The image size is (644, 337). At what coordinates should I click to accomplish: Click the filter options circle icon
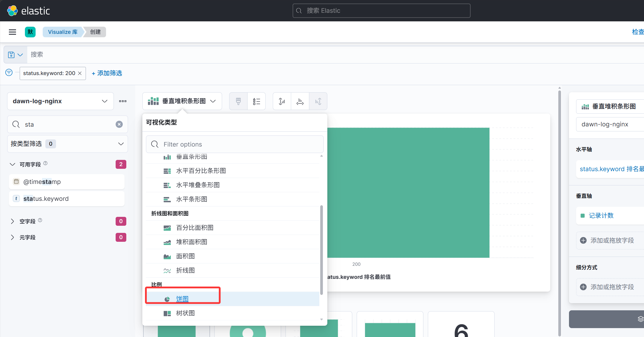point(9,72)
